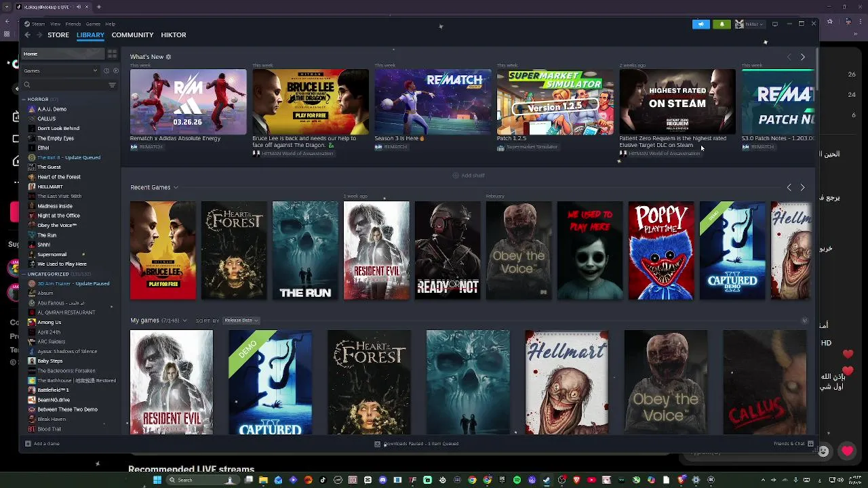Viewport: 868px width, 488px height.
Task: Open Downloads Paused status link
Action: [x=421, y=444]
